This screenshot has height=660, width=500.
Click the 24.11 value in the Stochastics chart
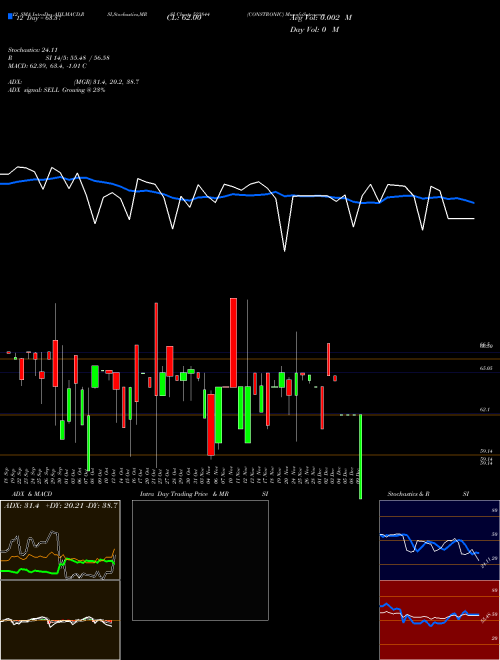coord(485,562)
